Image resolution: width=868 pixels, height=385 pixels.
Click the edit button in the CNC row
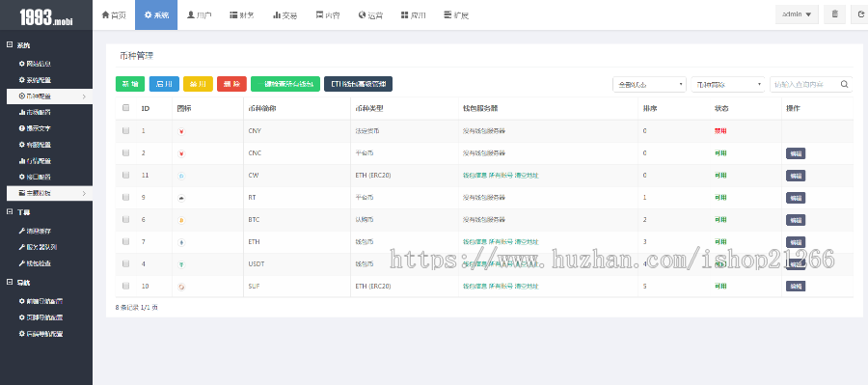796,153
